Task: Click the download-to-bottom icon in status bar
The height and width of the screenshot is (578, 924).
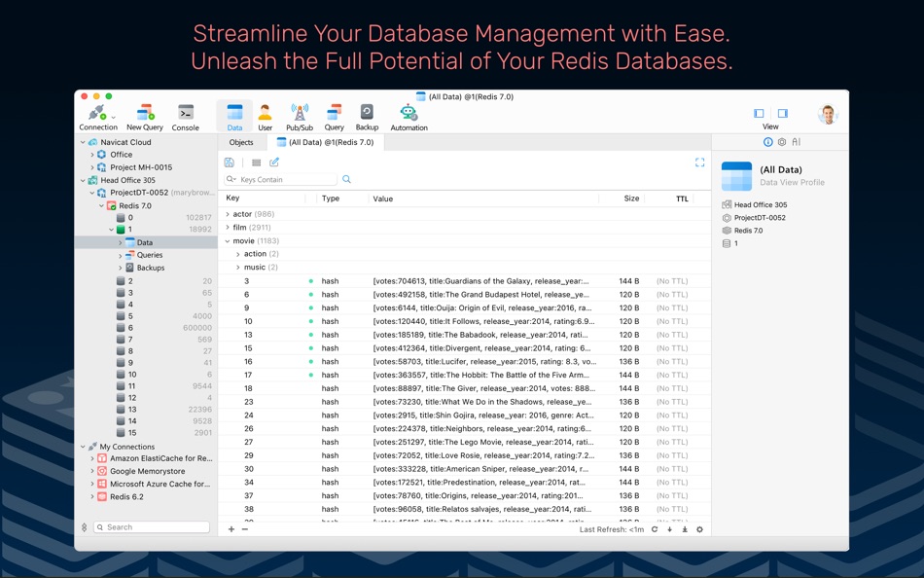Action: coord(685,529)
